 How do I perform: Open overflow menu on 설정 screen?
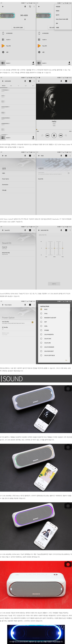[34, 156]
